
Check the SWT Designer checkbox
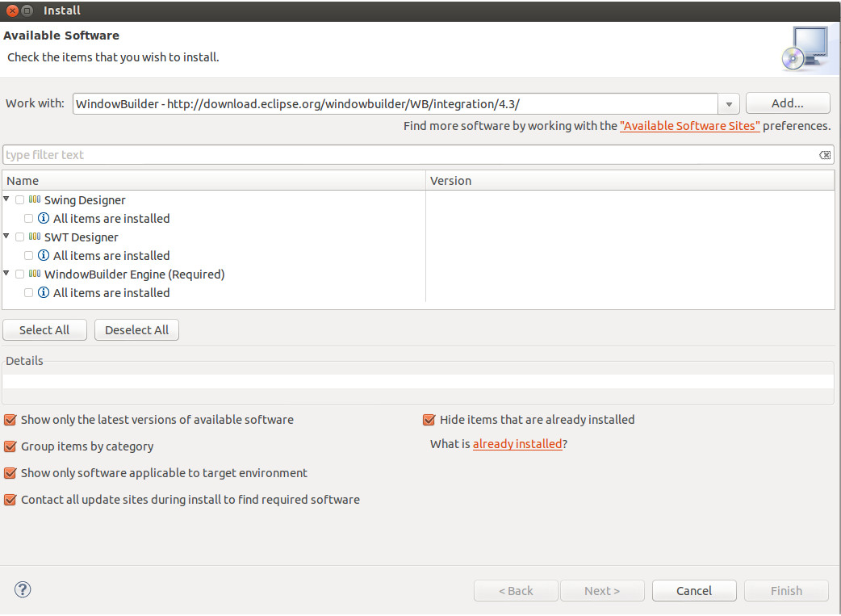(20, 237)
